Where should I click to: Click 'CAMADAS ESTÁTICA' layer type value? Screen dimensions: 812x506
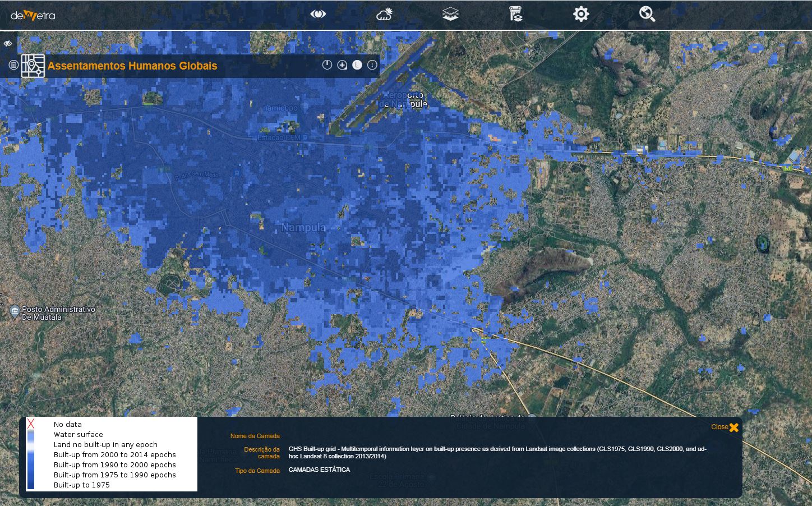[319, 470]
